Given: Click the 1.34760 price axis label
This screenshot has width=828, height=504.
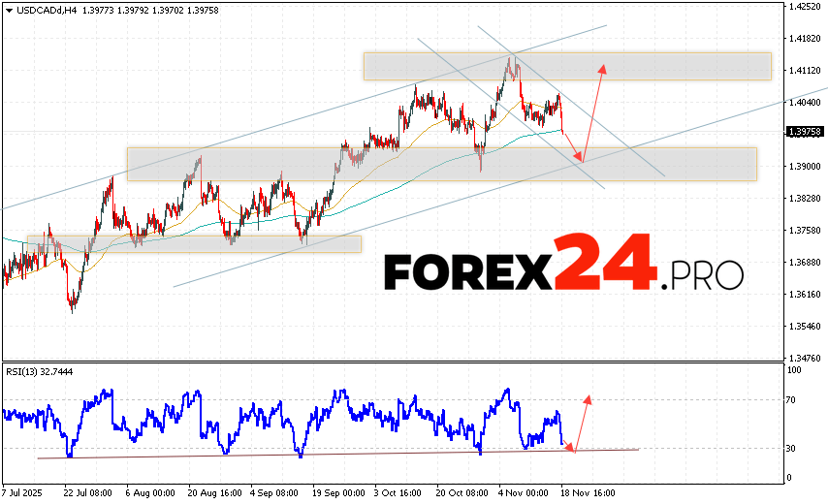Looking at the screenshot, I should pyautogui.click(x=807, y=358).
